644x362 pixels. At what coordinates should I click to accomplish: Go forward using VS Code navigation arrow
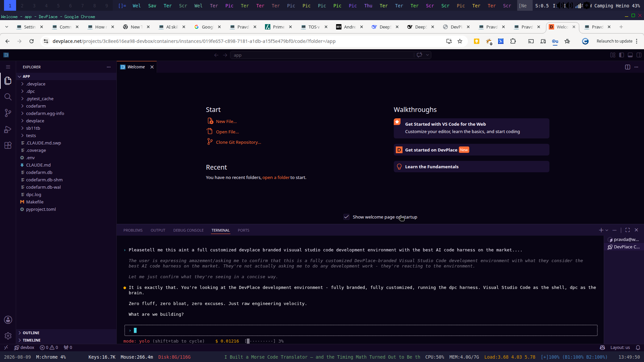tap(225, 55)
